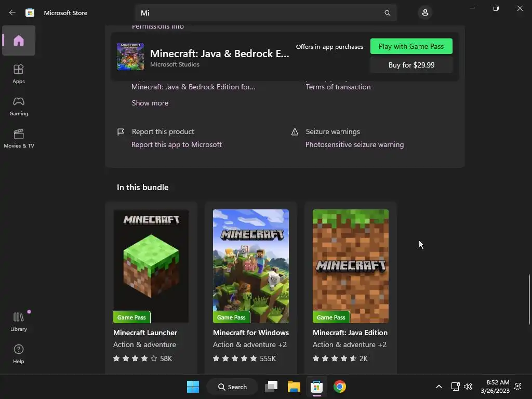Image resolution: width=532 pixels, height=399 pixels.
Task: Open the Home section in sidebar
Action: (19, 41)
